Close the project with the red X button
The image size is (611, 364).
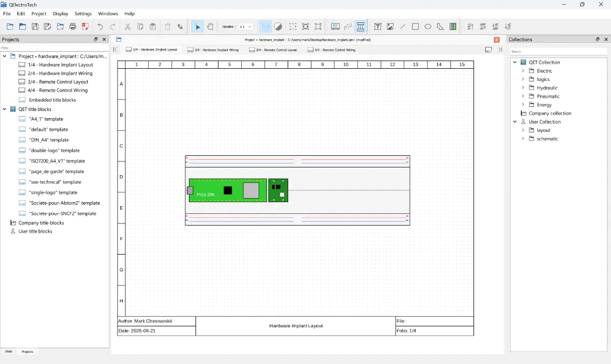497,39
